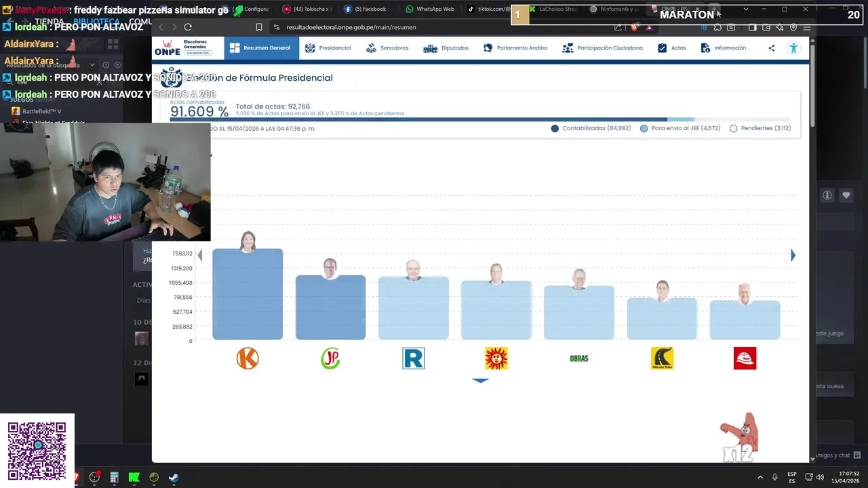The height and width of the screenshot is (488, 868).
Task: Go back with the browser back arrow
Action: coord(161,27)
